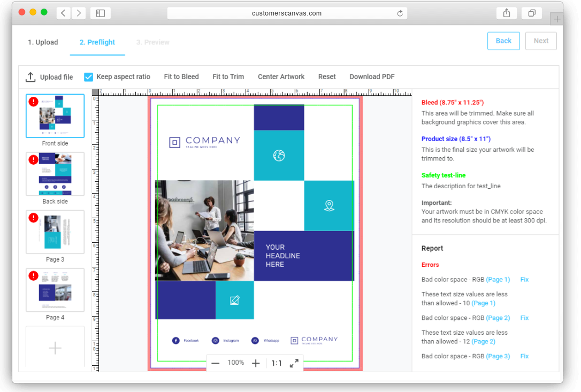Toggle the browser sidebar icon
This screenshot has width=581, height=392.
tap(101, 13)
